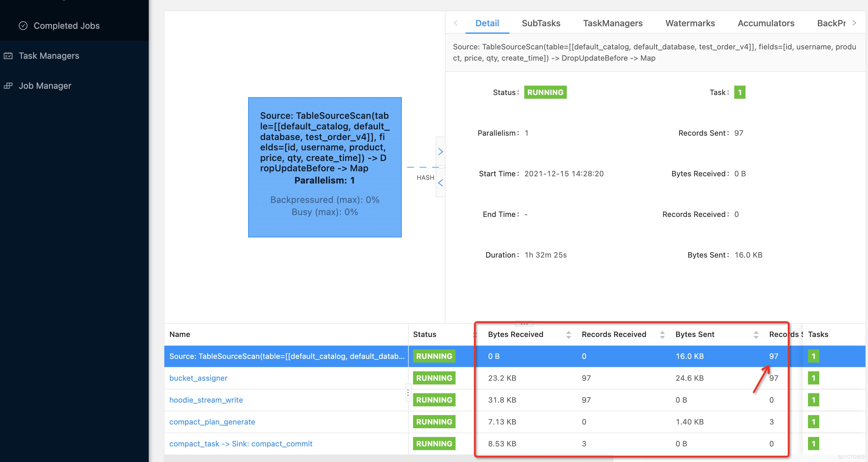868x462 pixels.
Task: Open the Watermarks tab
Action: [x=690, y=23]
